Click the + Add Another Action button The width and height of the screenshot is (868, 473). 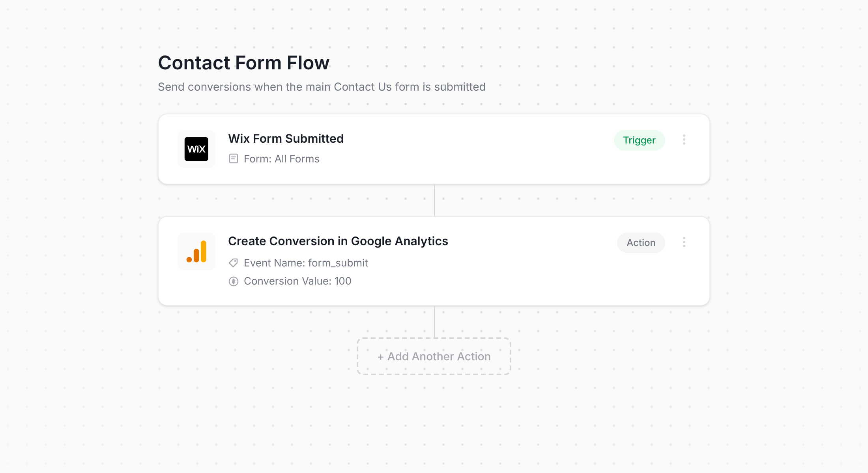pos(434,356)
